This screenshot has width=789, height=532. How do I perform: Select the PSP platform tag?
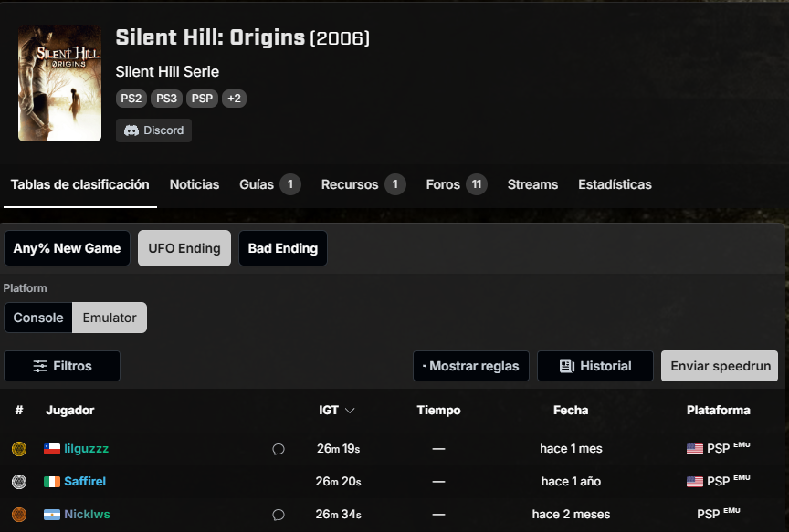tap(203, 99)
